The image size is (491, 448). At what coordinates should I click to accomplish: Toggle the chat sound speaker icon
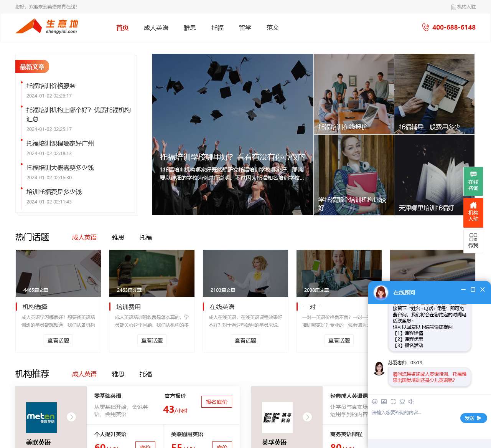pyautogui.click(x=411, y=402)
